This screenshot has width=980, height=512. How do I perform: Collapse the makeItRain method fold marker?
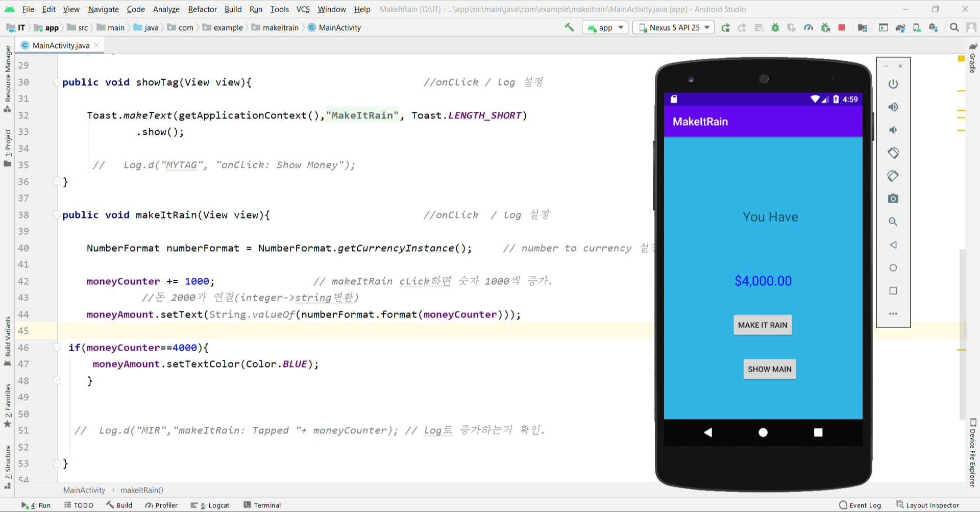pyautogui.click(x=57, y=215)
